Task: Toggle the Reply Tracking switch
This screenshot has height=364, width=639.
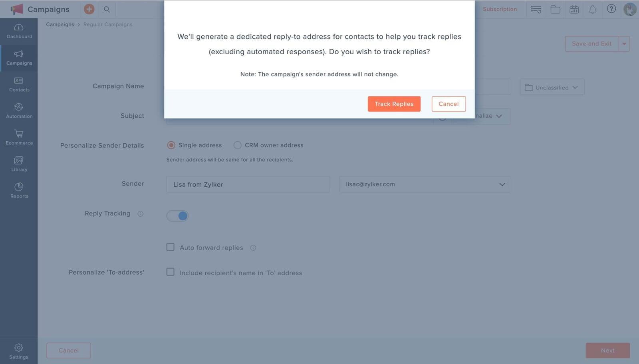Action: coord(177,216)
